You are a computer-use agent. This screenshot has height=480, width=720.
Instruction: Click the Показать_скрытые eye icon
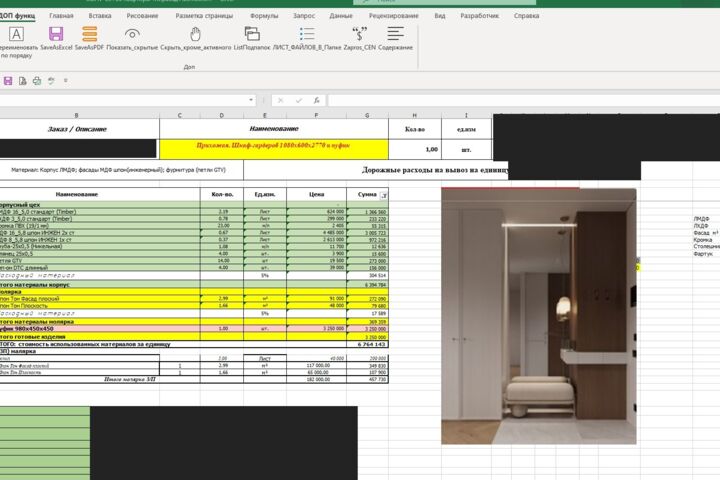132,34
